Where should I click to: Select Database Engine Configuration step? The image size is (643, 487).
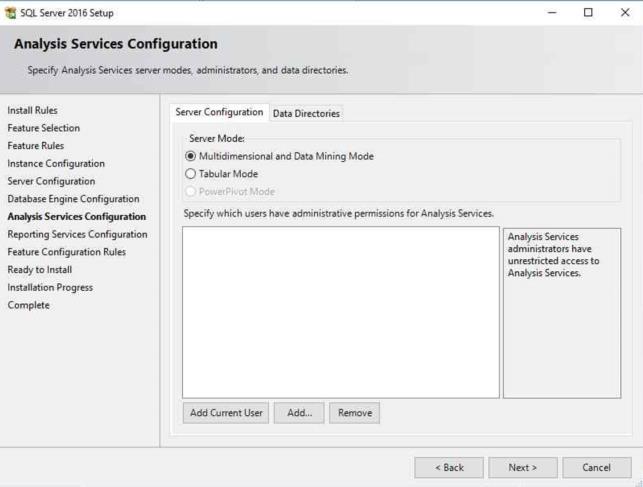[73, 199]
